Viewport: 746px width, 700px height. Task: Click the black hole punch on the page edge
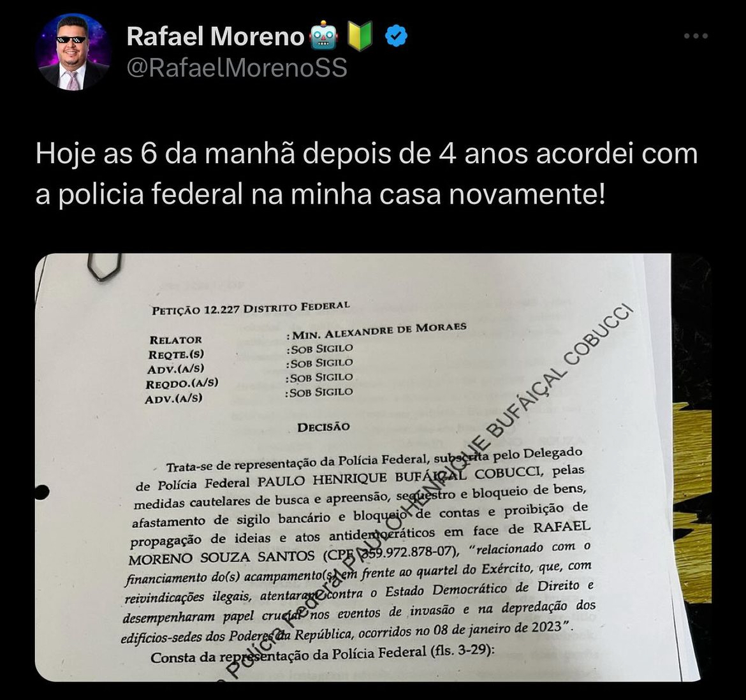pyautogui.click(x=42, y=493)
